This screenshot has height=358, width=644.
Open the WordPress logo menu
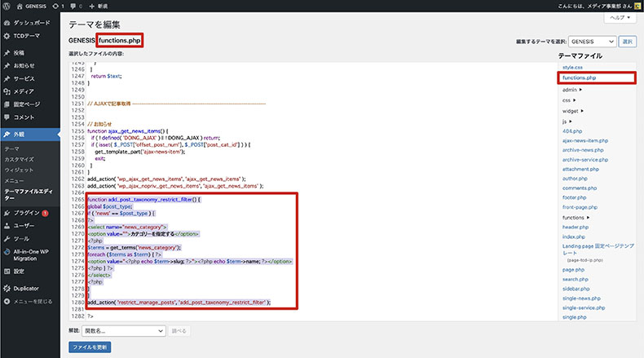click(x=7, y=7)
